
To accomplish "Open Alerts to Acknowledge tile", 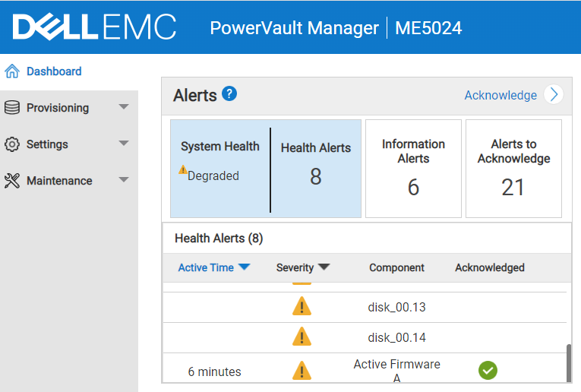I will [x=513, y=169].
